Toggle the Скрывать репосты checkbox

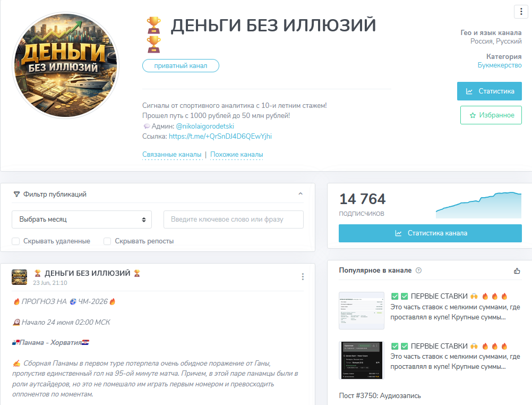[x=107, y=241]
